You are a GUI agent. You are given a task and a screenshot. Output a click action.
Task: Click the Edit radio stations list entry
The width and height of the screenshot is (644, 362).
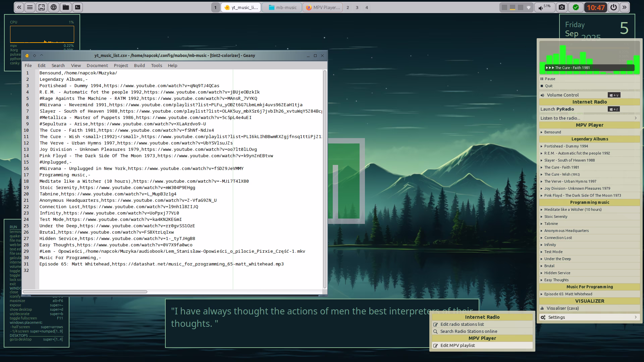point(462,324)
